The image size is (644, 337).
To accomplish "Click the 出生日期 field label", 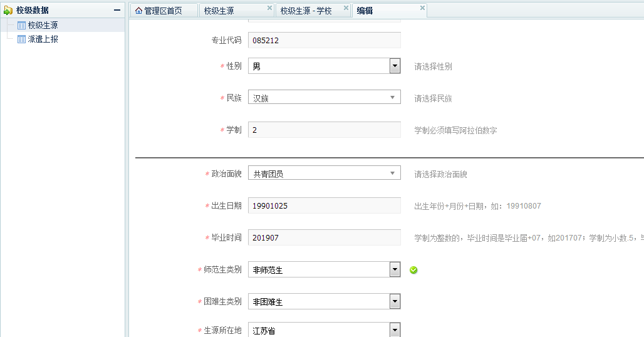I will (x=226, y=205).
